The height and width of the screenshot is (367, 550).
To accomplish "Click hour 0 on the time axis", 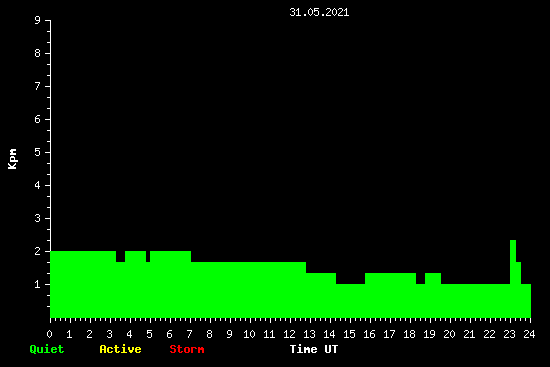I will click(49, 334).
